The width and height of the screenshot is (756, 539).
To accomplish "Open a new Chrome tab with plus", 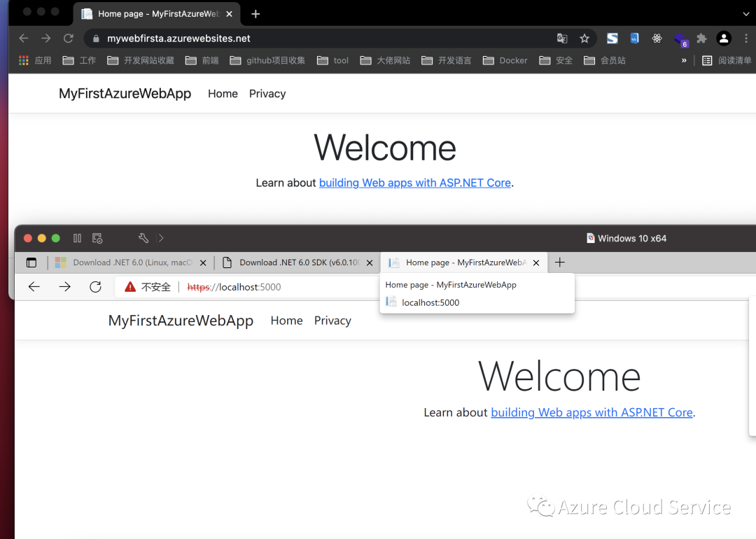I will click(x=255, y=14).
